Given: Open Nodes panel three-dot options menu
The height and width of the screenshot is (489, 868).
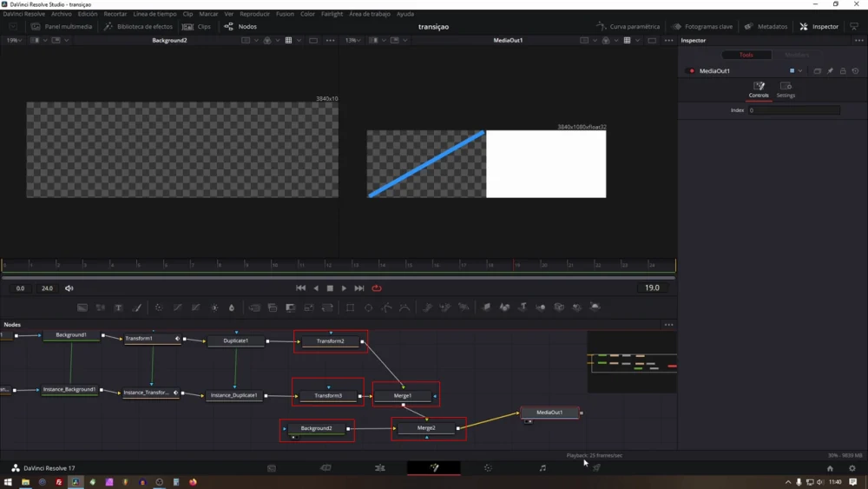Looking at the screenshot, I should tap(668, 325).
